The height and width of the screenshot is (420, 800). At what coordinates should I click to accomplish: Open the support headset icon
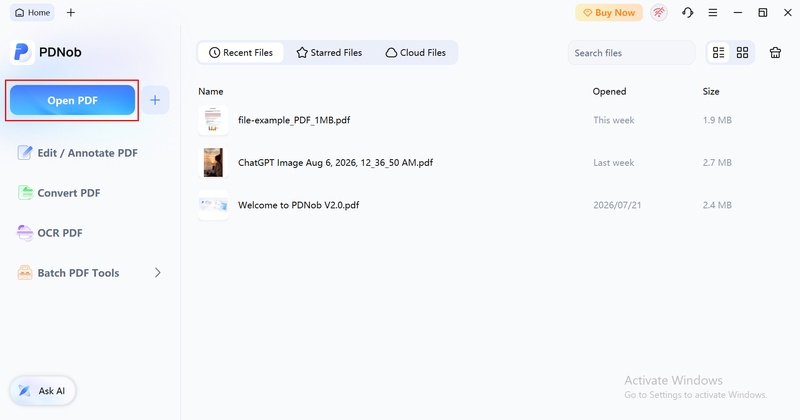click(x=688, y=13)
